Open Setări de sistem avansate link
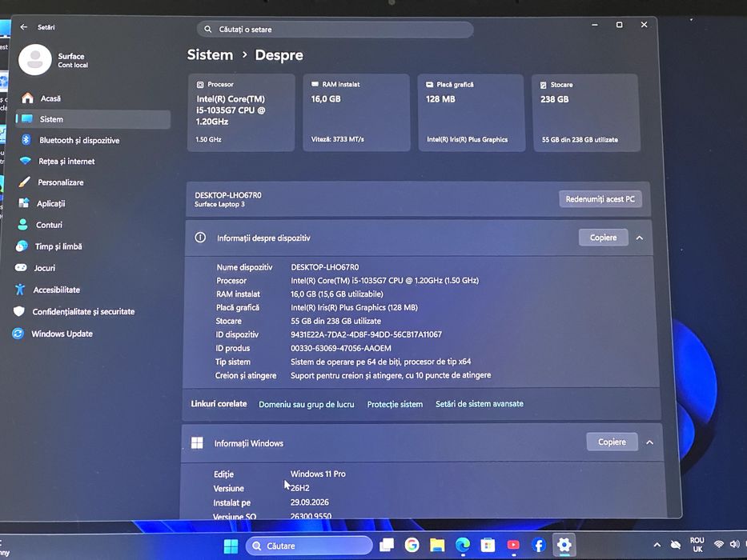 [x=480, y=403]
